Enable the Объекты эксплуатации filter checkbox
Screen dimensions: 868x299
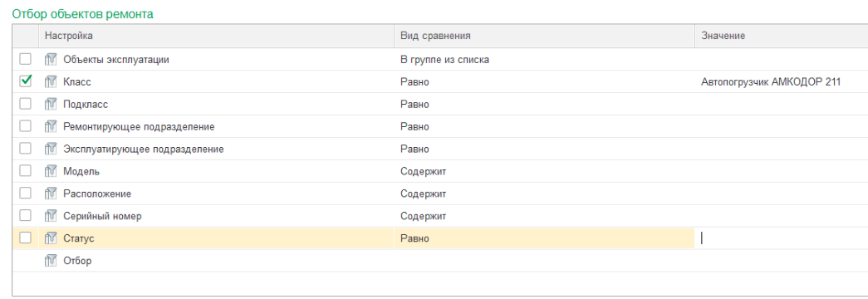point(26,59)
